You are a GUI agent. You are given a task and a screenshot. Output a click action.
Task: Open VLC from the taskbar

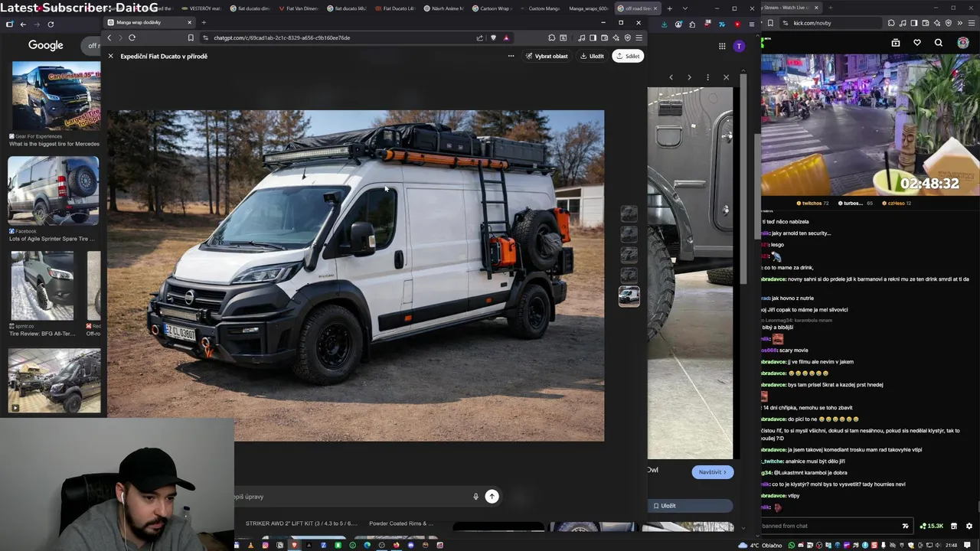pyautogui.click(x=250, y=545)
